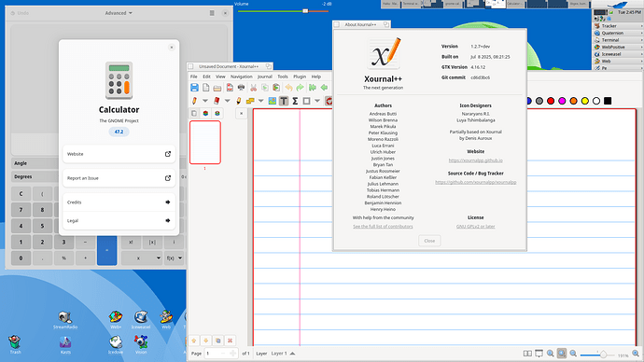Viewport: 644px width, 362px height.
Task: Open the GitHub source code link
Action: click(x=476, y=182)
